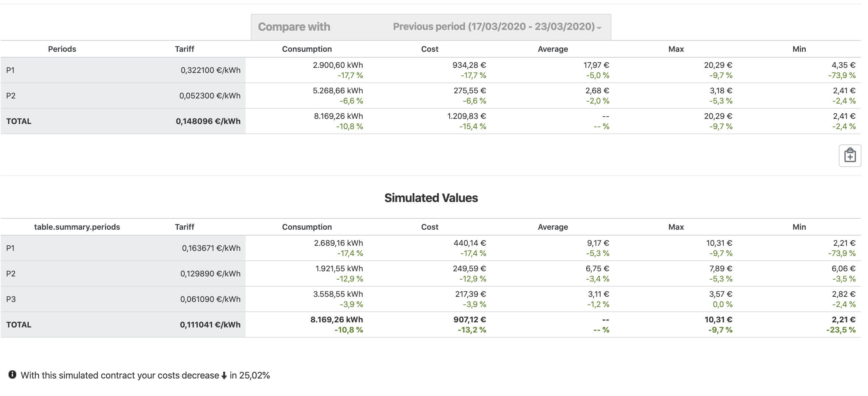Select the TOTAL row showing 0,148096 €/kWh

pyautogui.click(x=123, y=121)
